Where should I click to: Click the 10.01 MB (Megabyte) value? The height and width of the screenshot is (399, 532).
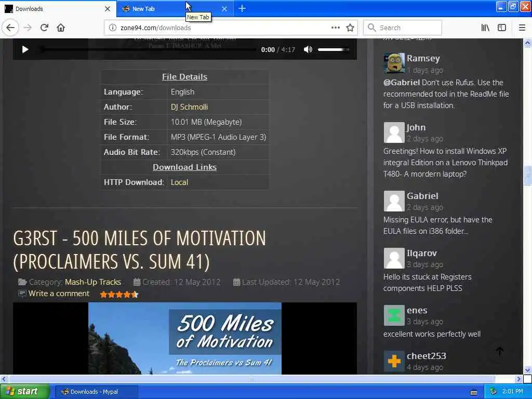pos(206,122)
